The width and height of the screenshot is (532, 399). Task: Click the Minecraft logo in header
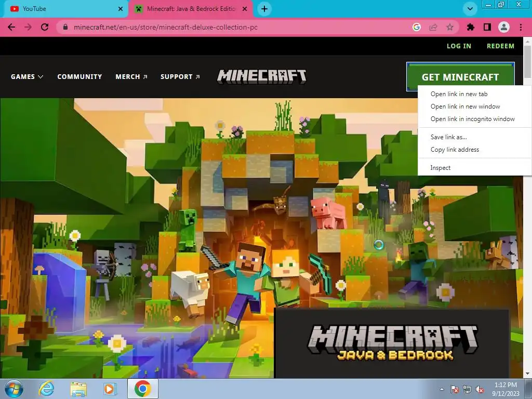(x=262, y=76)
